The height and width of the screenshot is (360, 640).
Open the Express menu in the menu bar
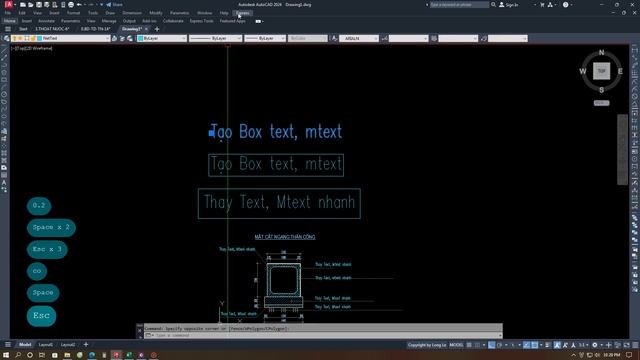tap(243, 13)
